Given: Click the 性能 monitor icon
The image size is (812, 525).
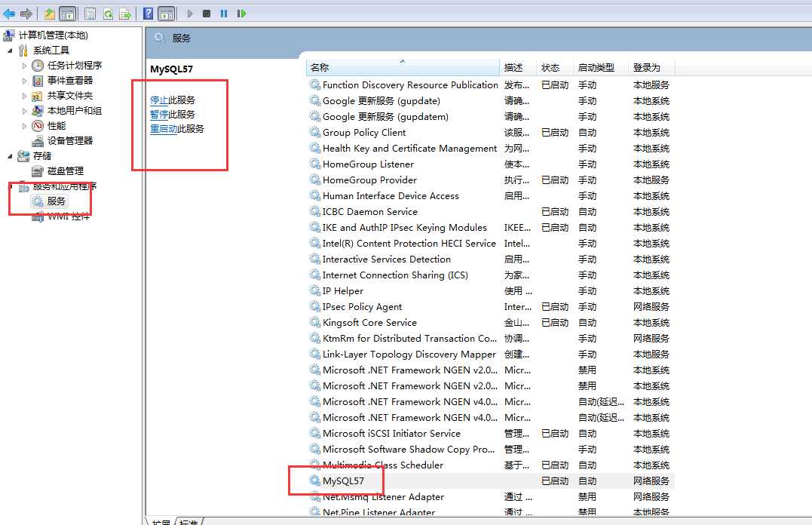Looking at the screenshot, I should pos(37,126).
